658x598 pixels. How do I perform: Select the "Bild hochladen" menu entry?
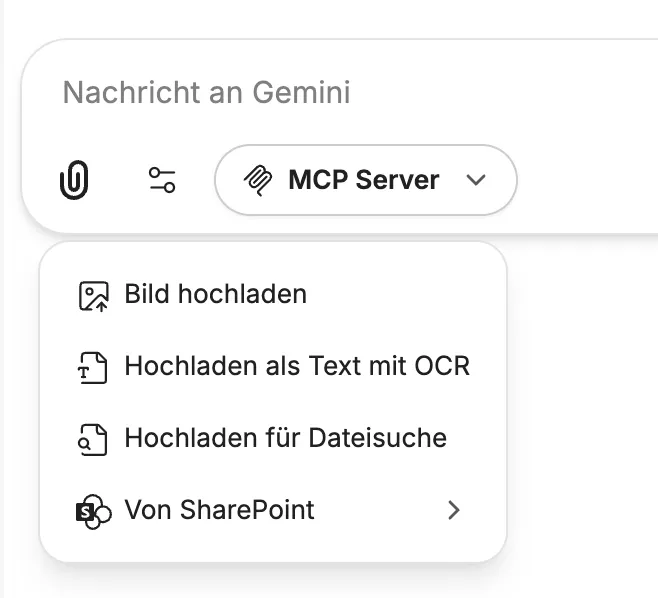[x=215, y=295]
